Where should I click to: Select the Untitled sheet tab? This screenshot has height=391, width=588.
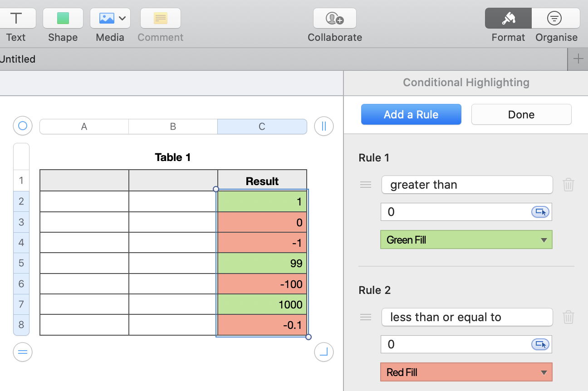point(18,59)
